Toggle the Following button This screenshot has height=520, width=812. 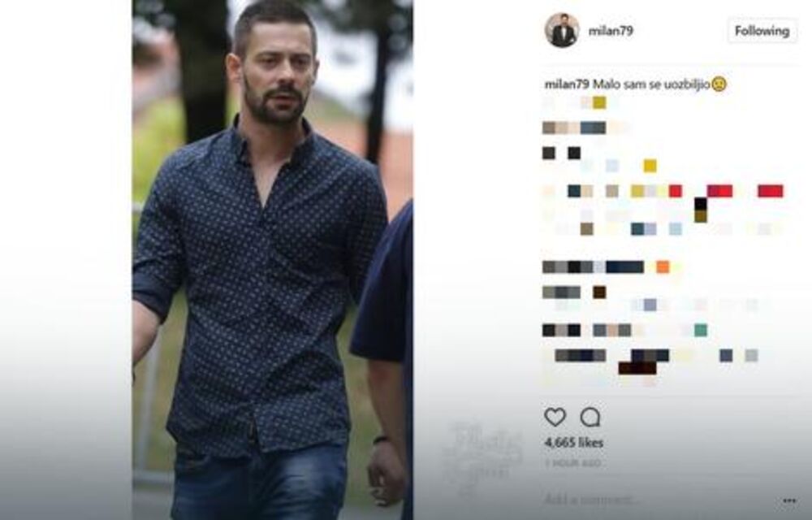[x=762, y=31]
